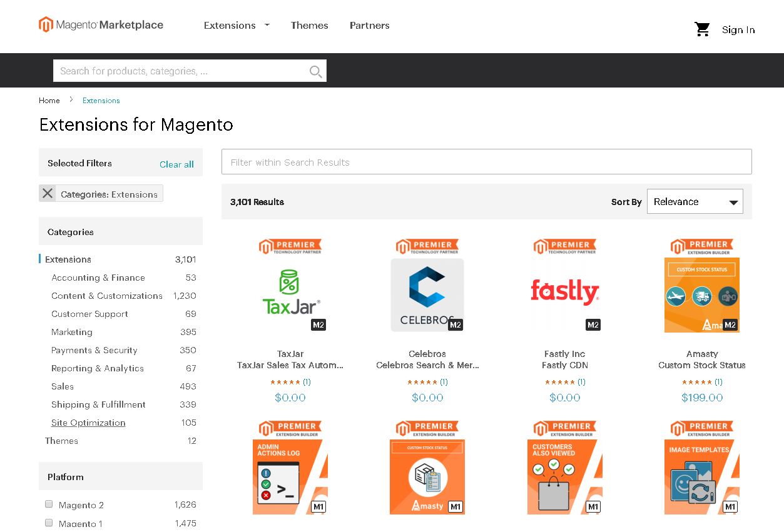Select the Site Optimization category
This screenshot has width=784, height=532.
pyautogui.click(x=88, y=423)
